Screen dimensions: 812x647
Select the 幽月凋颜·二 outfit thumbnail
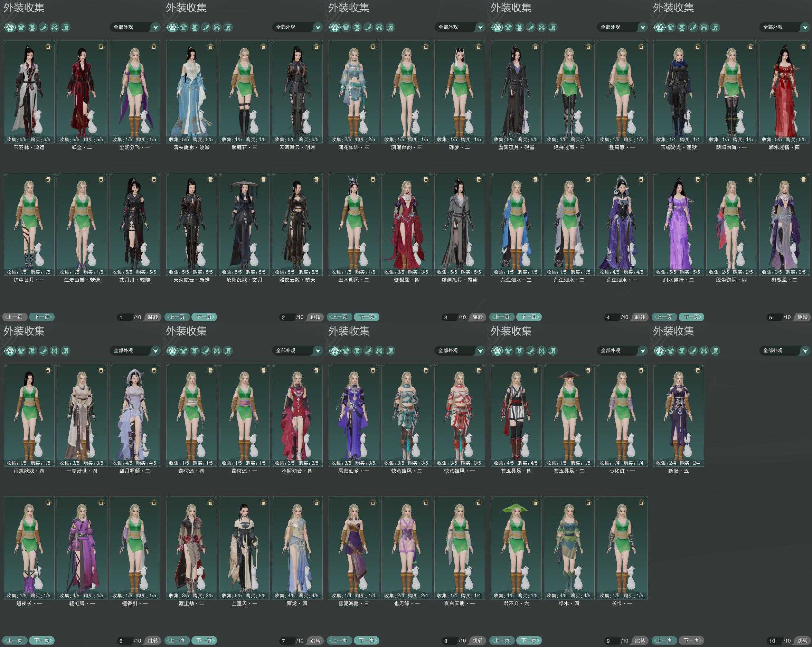135,415
